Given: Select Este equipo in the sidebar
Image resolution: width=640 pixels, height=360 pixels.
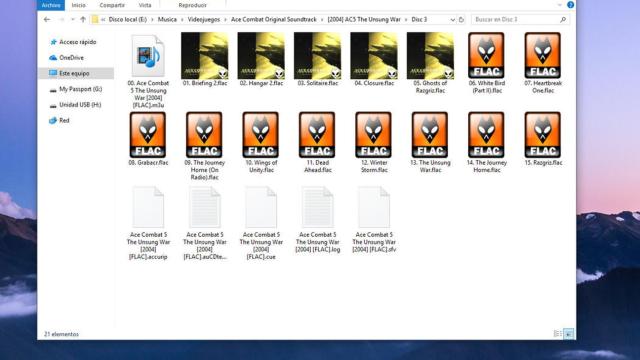Looking at the screenshot, I should (x=76, y=73).
